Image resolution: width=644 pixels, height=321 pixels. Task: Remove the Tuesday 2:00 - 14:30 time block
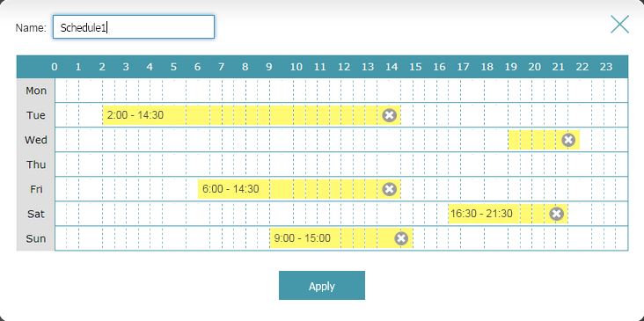click(390, 115)
